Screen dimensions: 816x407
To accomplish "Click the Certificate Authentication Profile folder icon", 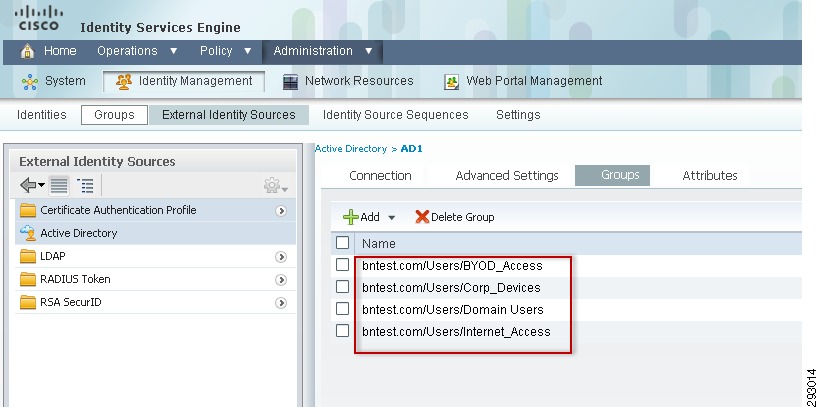I will pos(28,210).
